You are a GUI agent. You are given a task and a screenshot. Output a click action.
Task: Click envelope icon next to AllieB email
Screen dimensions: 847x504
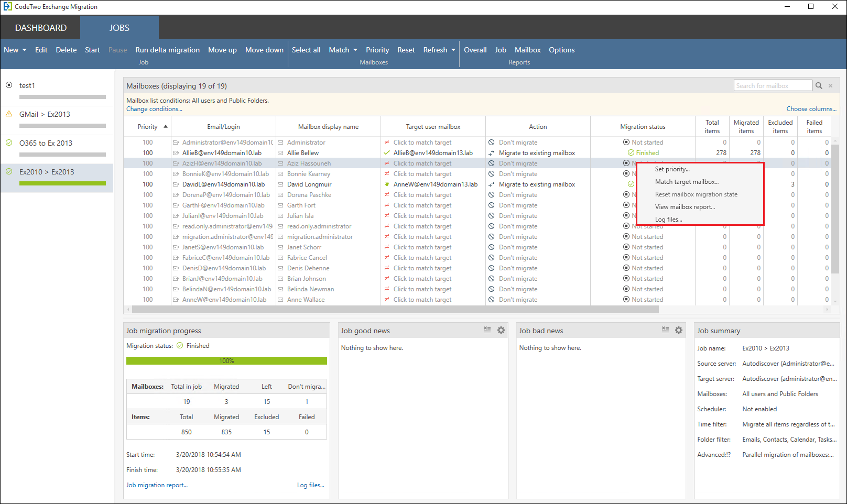tap(177, 153)
